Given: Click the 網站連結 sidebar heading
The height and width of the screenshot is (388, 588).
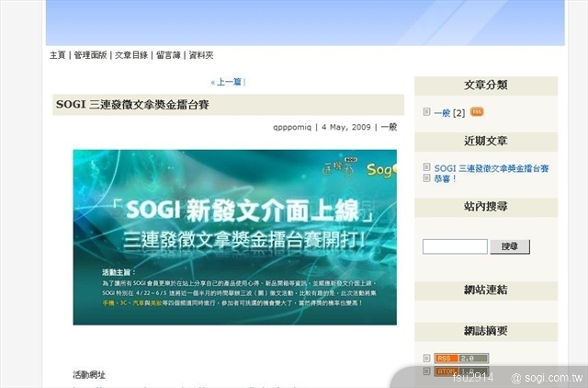Looking at the screenshot, I should point(486,290).
